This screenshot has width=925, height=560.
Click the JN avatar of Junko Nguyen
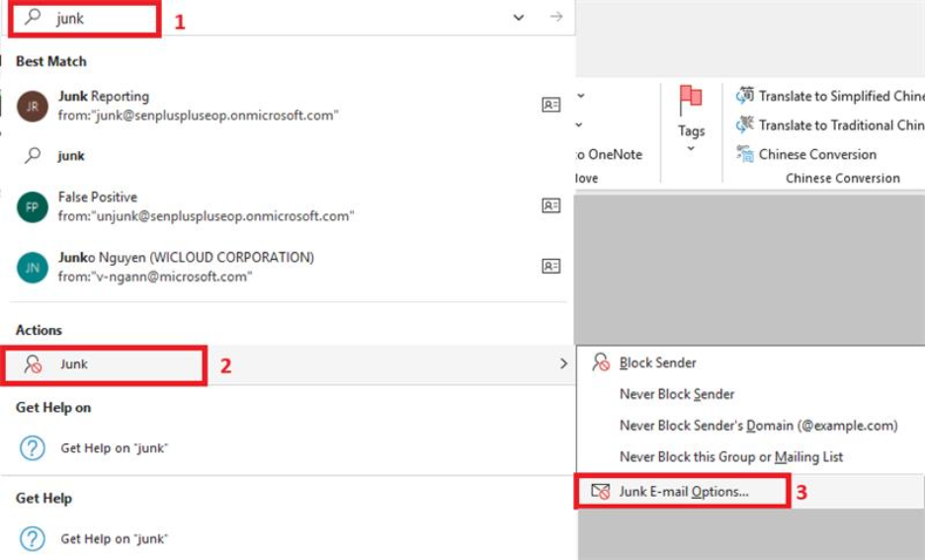coord(32,268)
